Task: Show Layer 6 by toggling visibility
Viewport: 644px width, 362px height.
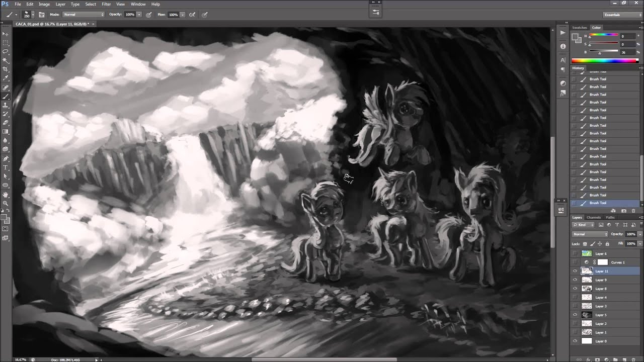Action: (x=575, y=253)
